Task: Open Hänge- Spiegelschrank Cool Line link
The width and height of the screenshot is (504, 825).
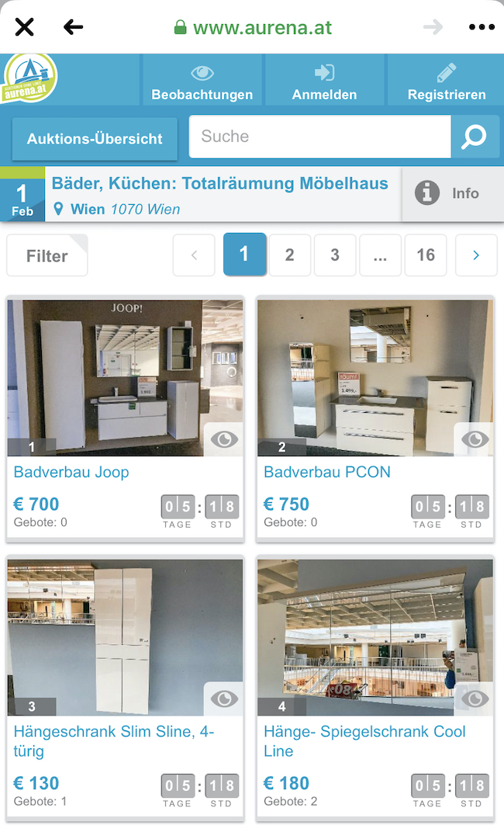Action: tap(364, 741)
